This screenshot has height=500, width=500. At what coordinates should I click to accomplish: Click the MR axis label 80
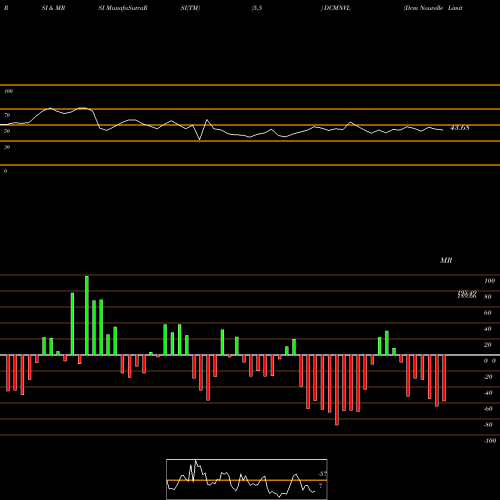487,297
